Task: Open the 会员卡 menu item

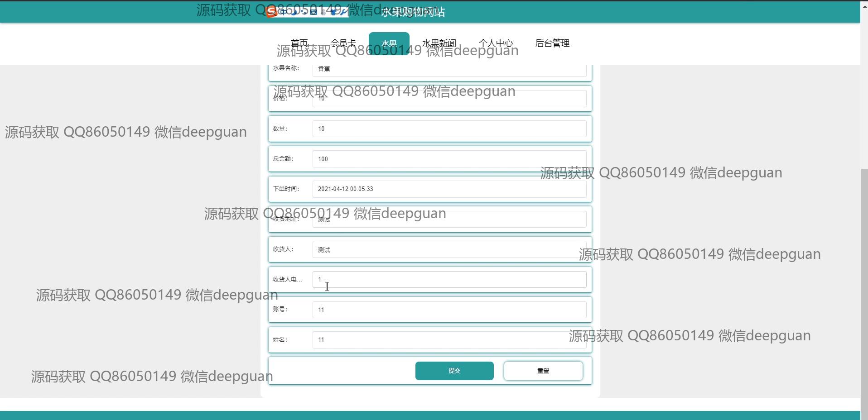Action: pyautogui.click(x=343, y=43)
